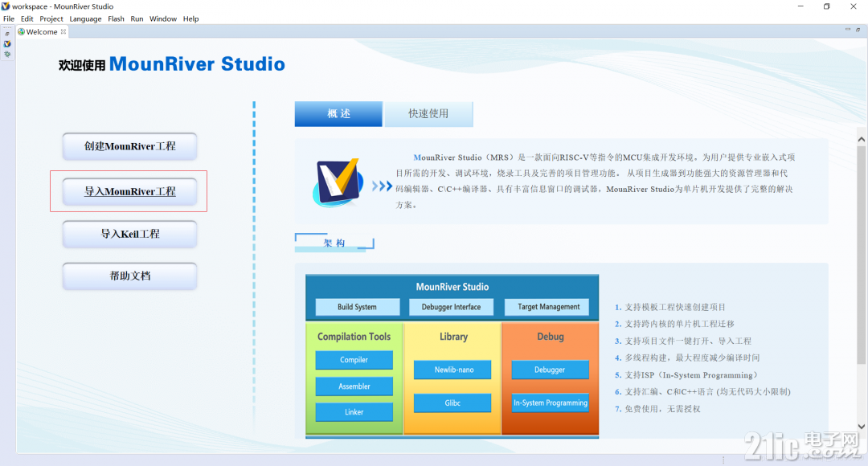Click the scroll down arrow of page scrollbar
868x466 pixels.
[x=862, y=426]
